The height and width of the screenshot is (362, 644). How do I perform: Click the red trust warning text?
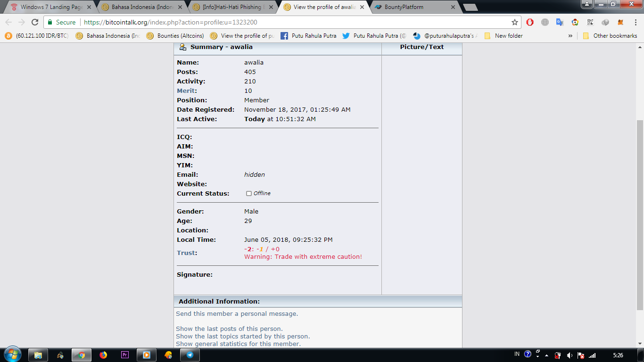click(x=303, y=256)
